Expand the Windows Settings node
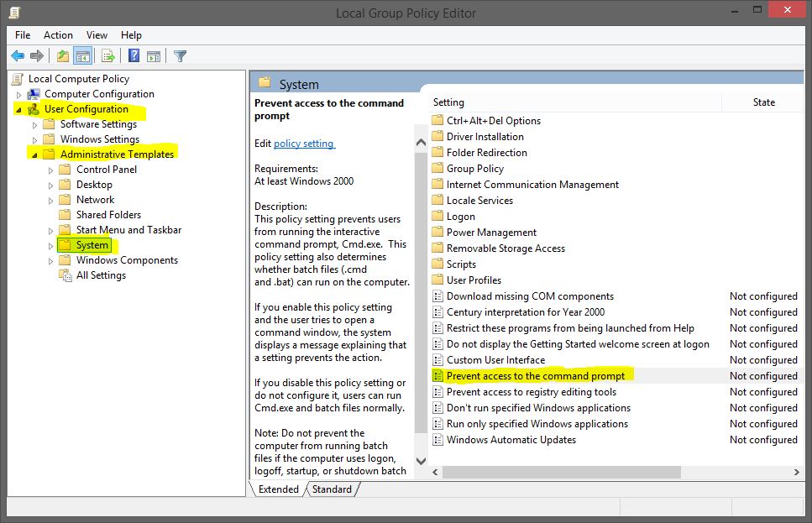This screenshot has width=812, height=523. click(34, 140)
